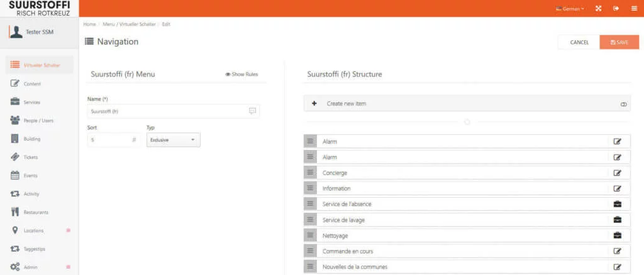Click the edit icon on Concierge row
This screenshot has height=275, width=644.
point(617,173)
